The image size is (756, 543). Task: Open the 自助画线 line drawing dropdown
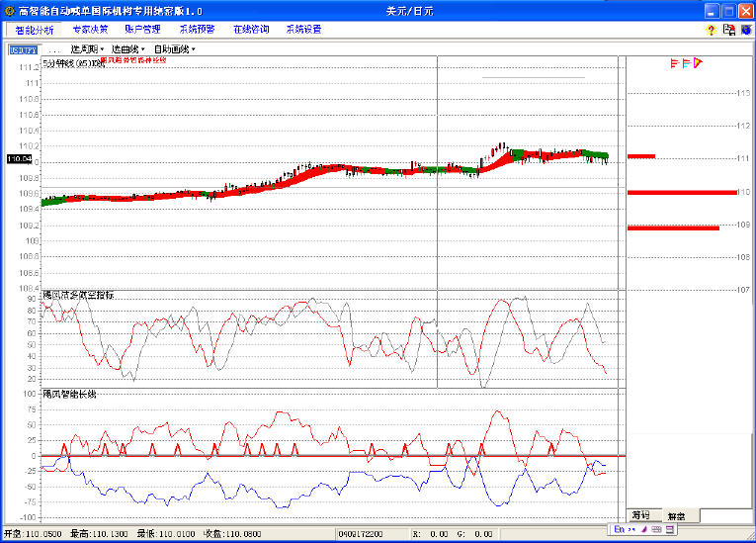point(174,48)
